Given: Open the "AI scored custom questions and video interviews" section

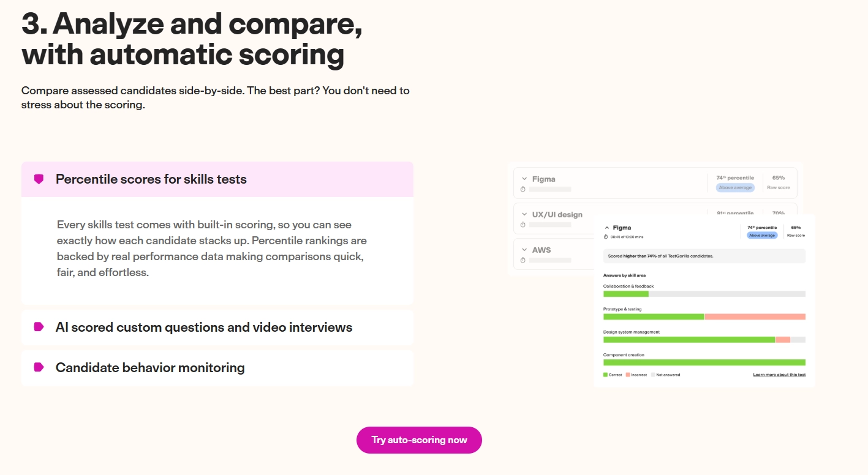Looking at the screenshot, I should click(x=204, y=327).
